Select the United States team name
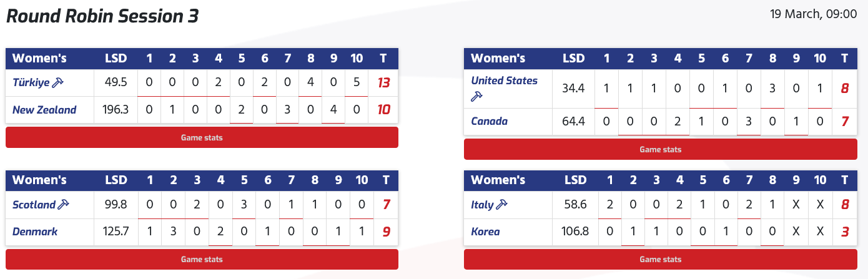Image resolution: width=868 pixels, height=279 pixels. [x=504, y=81]
